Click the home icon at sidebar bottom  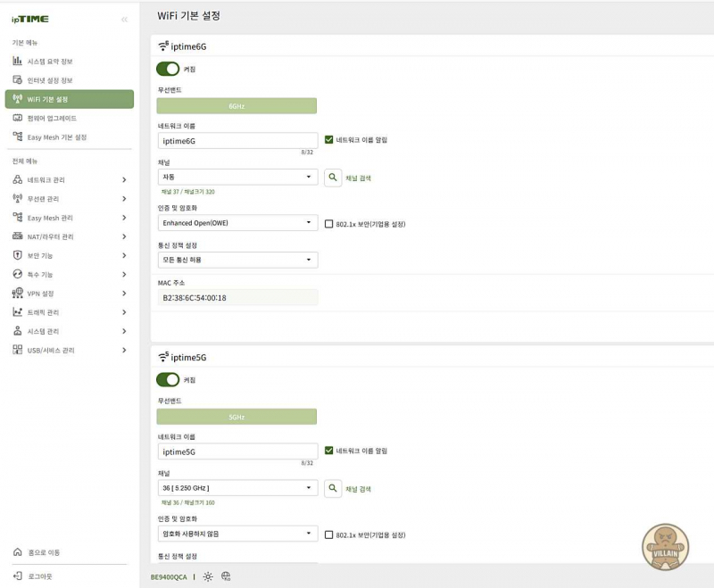(x=18, y=552)
